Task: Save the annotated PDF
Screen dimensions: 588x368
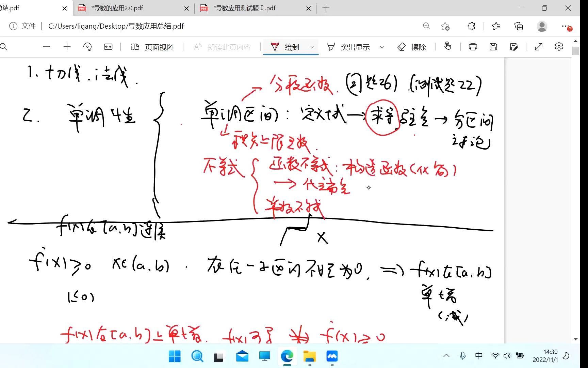Action: 493,47
